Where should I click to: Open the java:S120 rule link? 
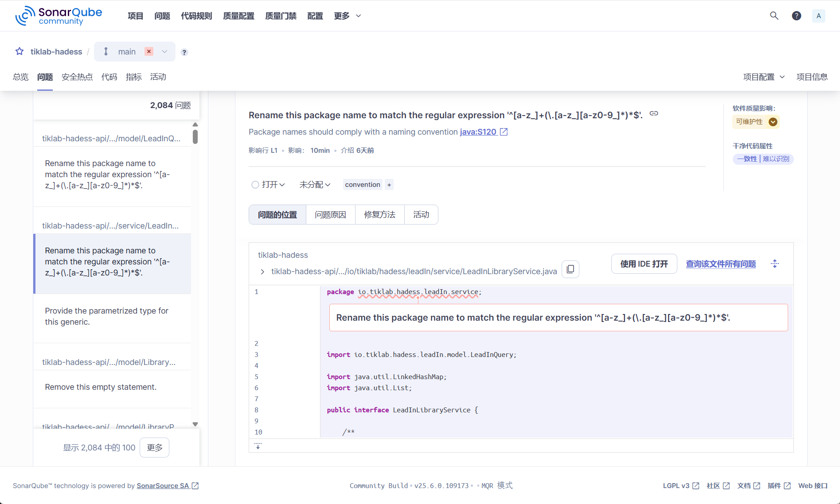point(478,132)
